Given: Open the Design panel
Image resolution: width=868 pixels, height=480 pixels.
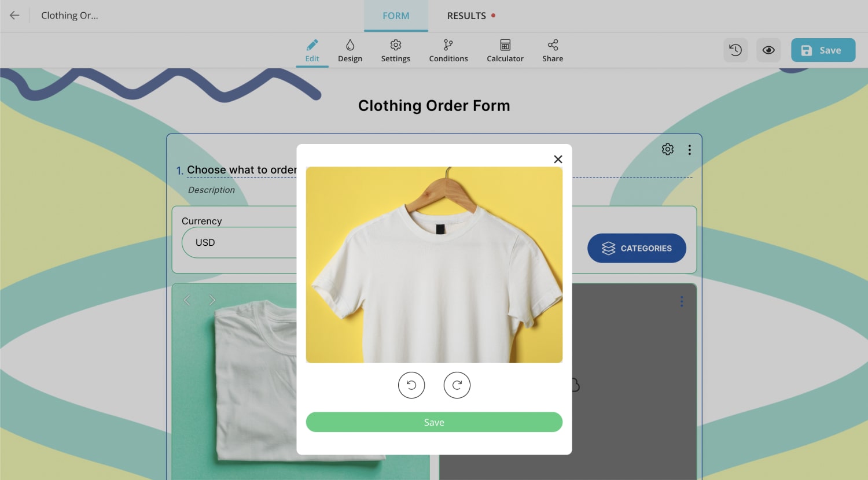Looking at the screenshot, I should click(350, 50).
